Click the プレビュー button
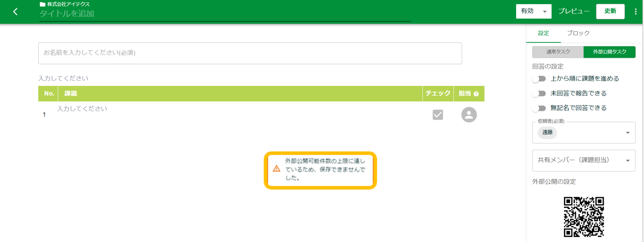 click(574, 11)
